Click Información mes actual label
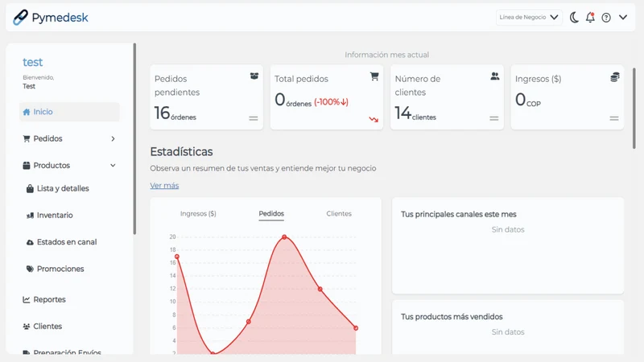The height and width of the screenshot is (362, 644). (x=387, y=55)
